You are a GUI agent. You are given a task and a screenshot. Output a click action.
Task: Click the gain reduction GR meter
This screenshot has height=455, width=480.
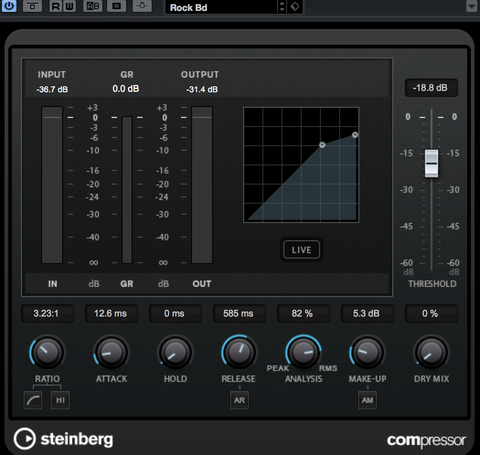[x=127, y=190]
